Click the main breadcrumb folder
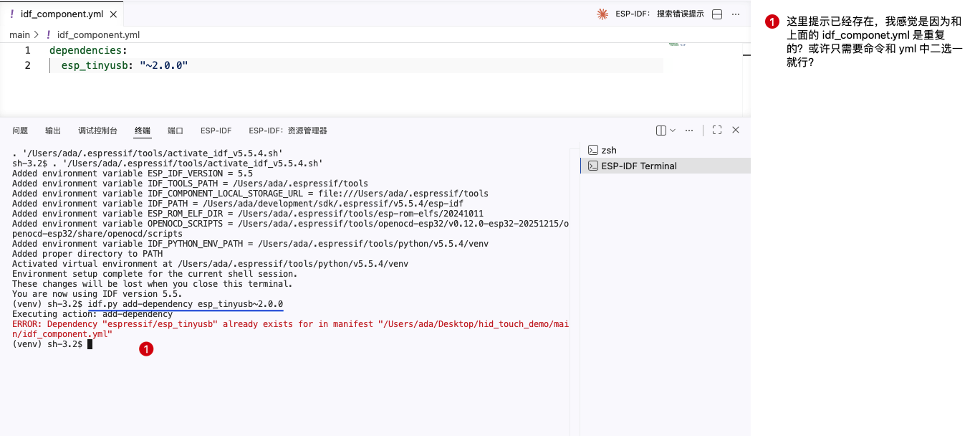Viewport: 980px width, 436px height. [19, 34]
